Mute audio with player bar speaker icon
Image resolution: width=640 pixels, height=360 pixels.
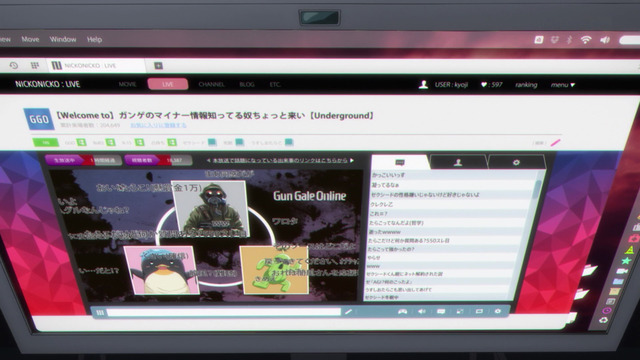422,311
